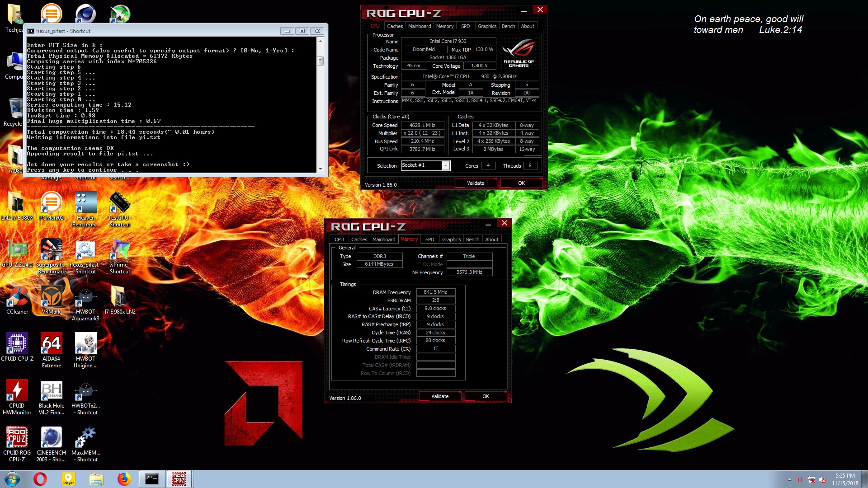Launch CPUID CPU-Z desktop icon
Viewport: 868px width, 488px height.
pyautogui.click(x=17, y=347)
